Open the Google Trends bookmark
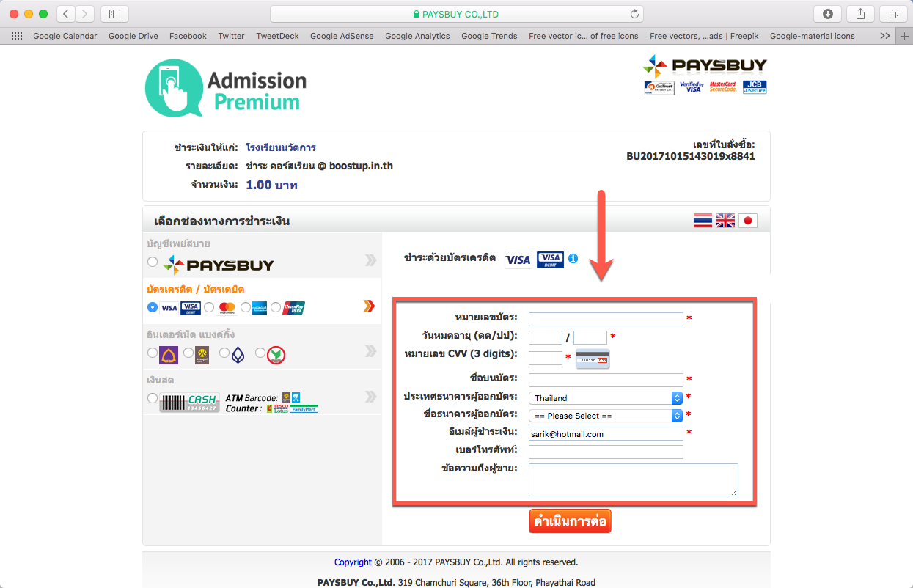The image size is (913, 588). (x=489, y=36)
